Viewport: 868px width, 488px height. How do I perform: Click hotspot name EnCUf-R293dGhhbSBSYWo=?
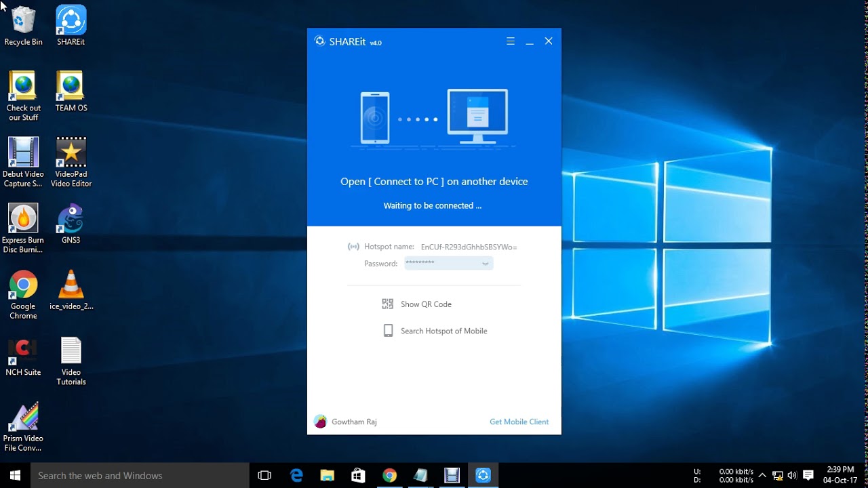click(x=469, y=247)
